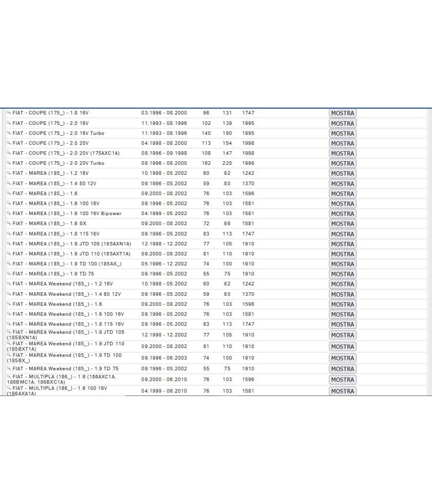Open magnifier for MULTIPLA 1.6 (186AXC1A, 186BMC1A, 186BXC1A)
Image resolution: width=432 pixels, height=504 pixels.
tap(9, 376)
